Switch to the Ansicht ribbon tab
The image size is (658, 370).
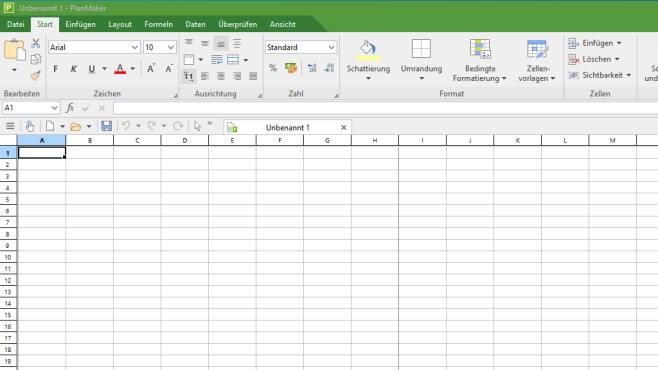click(x=283, y=24)
